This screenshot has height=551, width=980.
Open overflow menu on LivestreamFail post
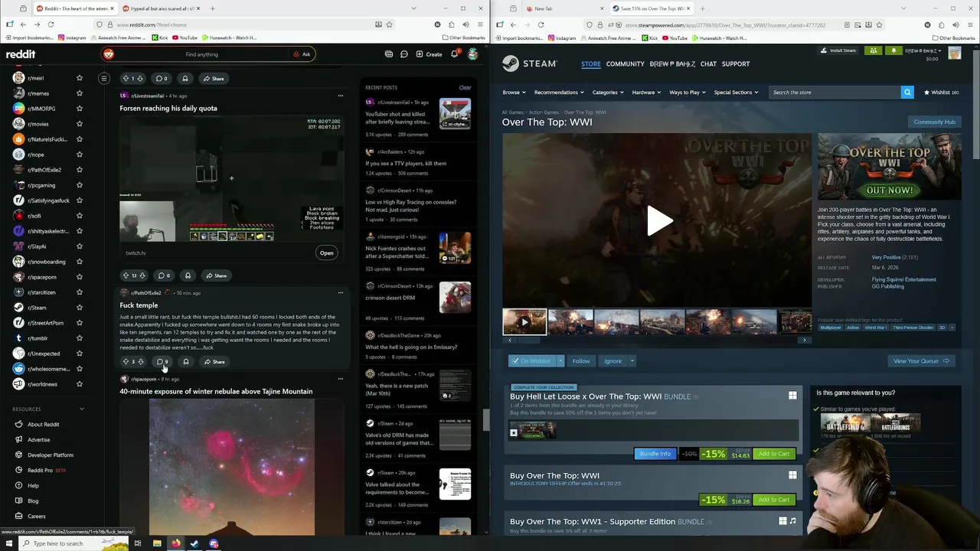click(x=341, y=96)
